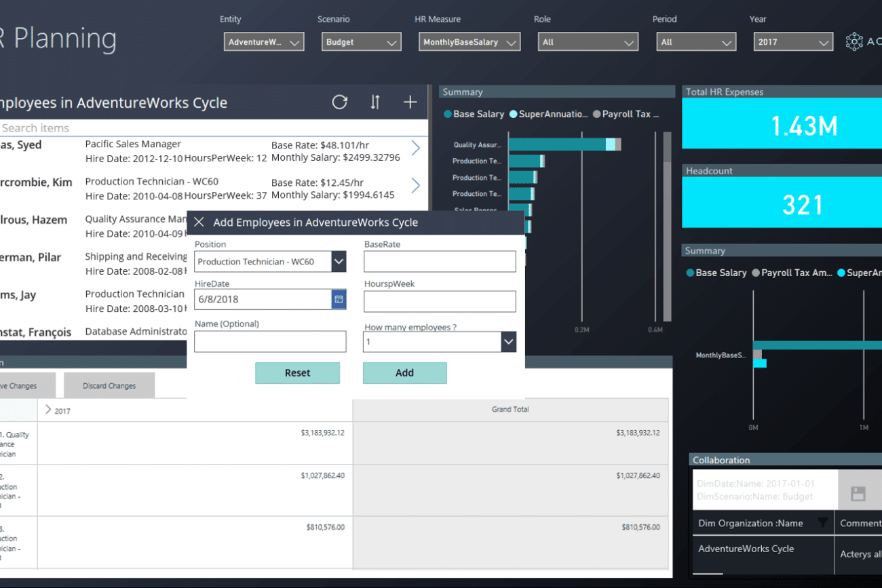The width and height of the screenshot is (882, 588).
Task: Click the BaseRate input field
Action: pyautogui.click(x=440, y=262)
